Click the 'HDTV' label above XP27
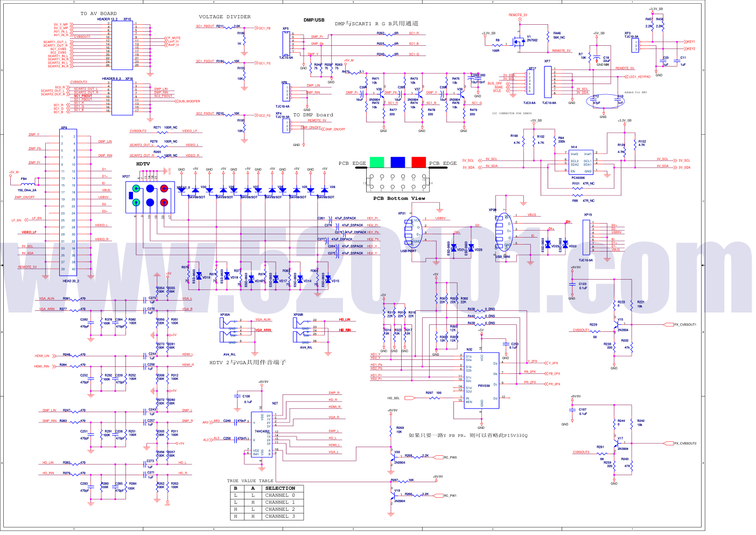756x535 pixels. (x=143, y=164)
